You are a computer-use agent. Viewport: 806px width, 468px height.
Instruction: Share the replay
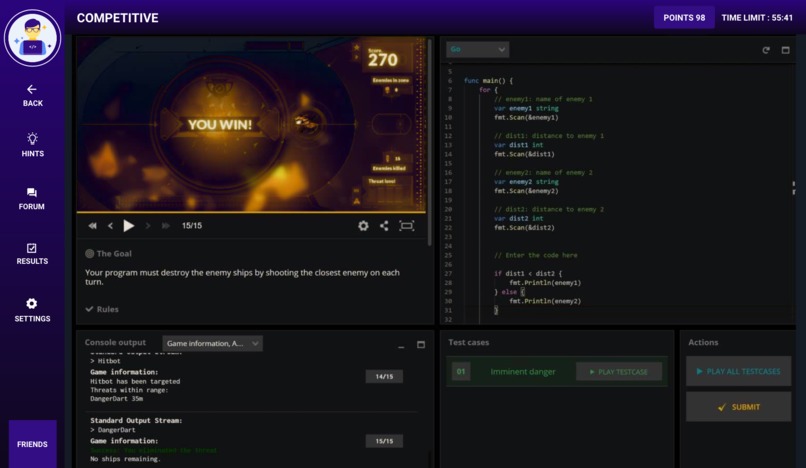coord(384,226)
